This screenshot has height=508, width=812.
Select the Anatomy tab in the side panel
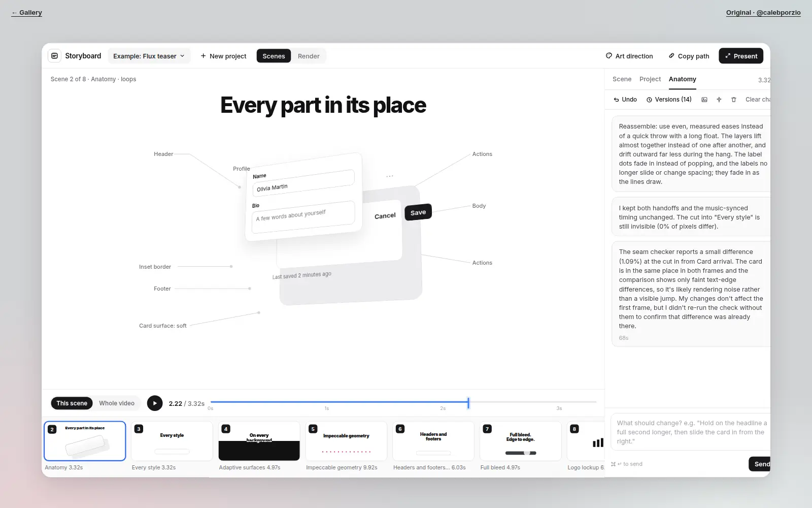[x=682, y=79]
